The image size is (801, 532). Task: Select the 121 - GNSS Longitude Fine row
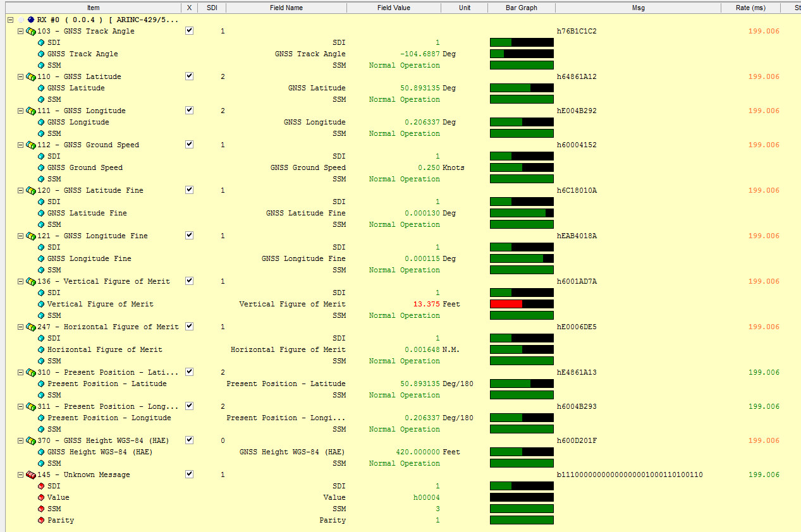[x=105, y=236]
